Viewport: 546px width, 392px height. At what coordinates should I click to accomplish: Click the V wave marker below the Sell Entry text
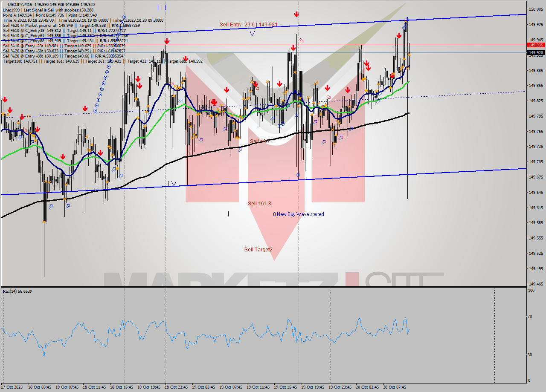(x=252, y=33)
